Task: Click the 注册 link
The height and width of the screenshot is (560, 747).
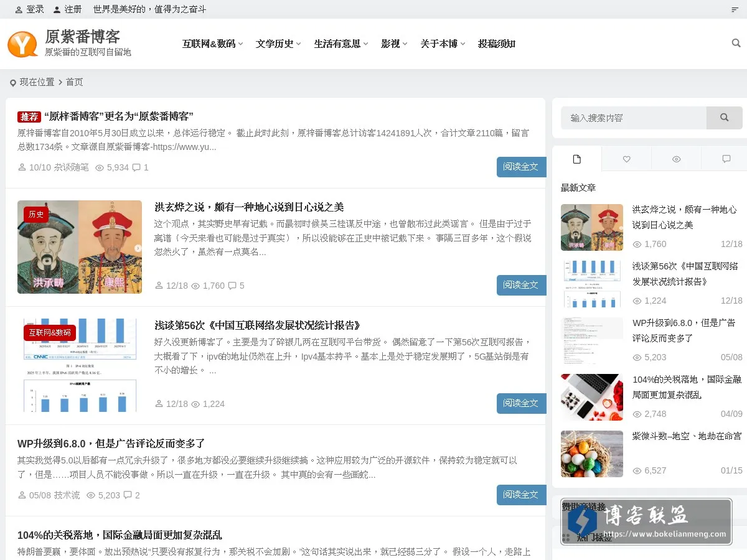Action: (x=73, y=9)
